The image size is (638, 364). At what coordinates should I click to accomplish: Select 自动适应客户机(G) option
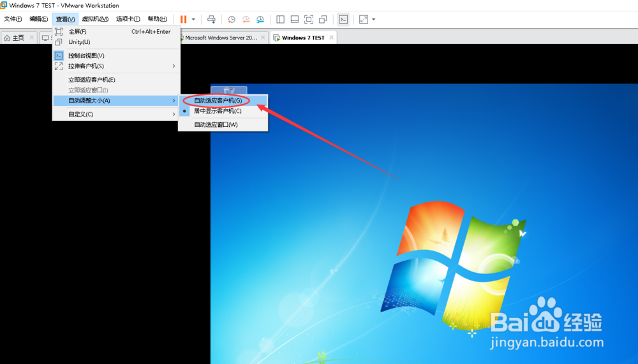pos(223,101)
